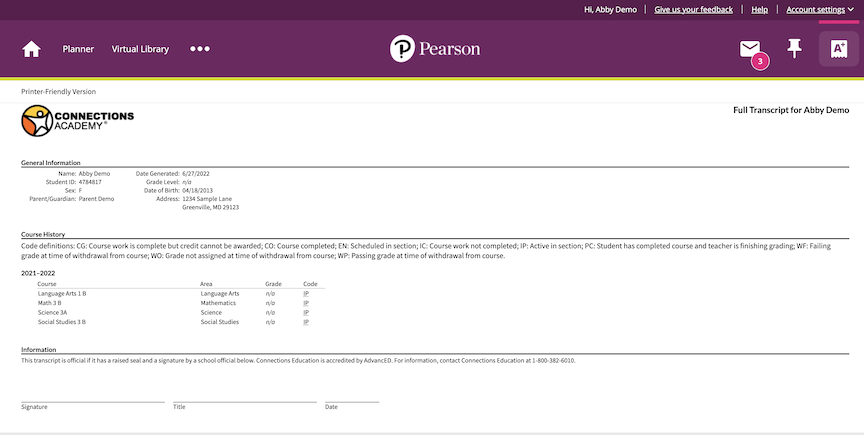Open the Virtual Library menu item
This screenshot has width=864, height=435.
[x=140, y=49]
